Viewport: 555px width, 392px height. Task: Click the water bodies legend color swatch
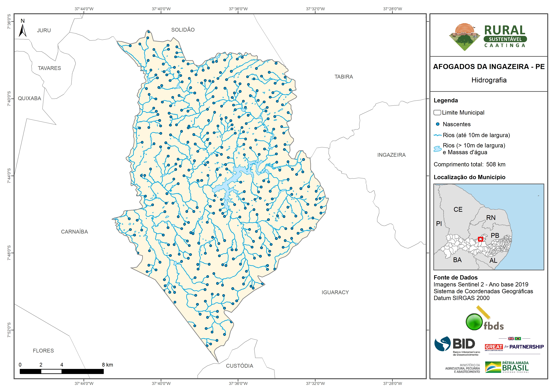pyautogui.click(x=437, y=149)
